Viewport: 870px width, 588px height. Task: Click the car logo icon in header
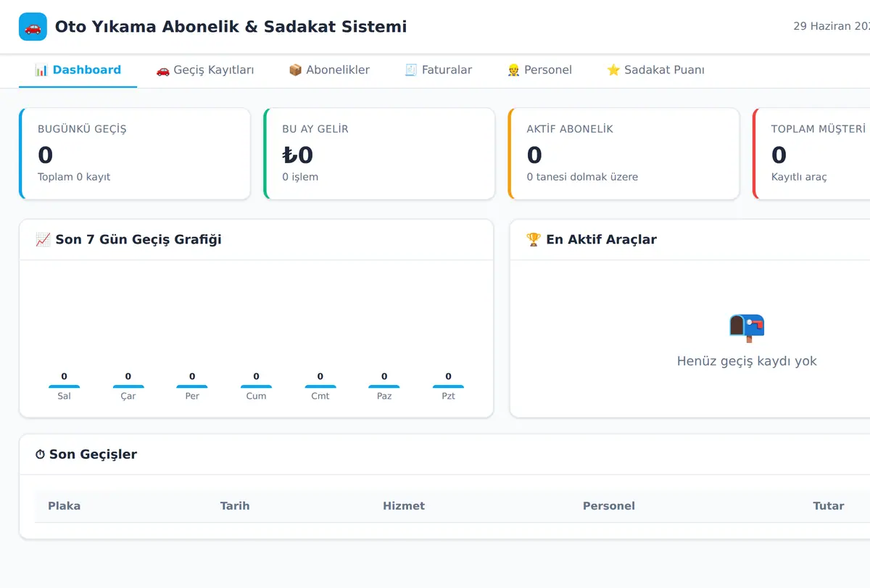click(x=33, y=27)
